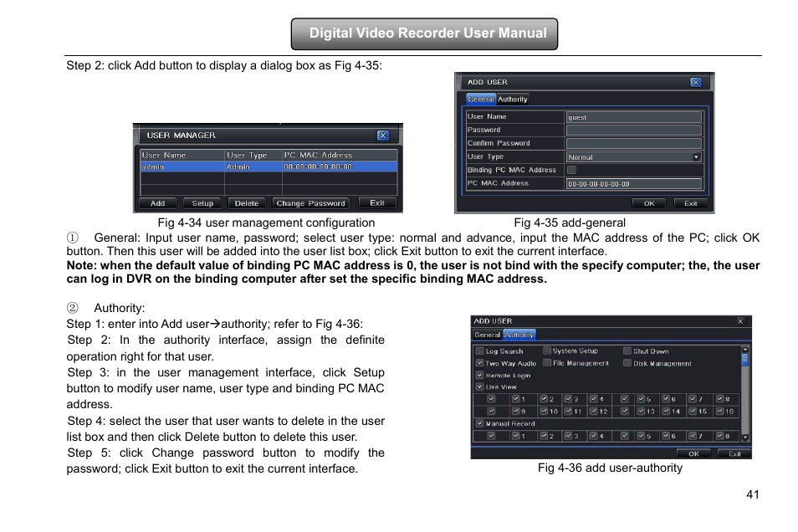Uncheck Live View channel 1 checkbox
The image size is (798, 532).
coord(516,399)
